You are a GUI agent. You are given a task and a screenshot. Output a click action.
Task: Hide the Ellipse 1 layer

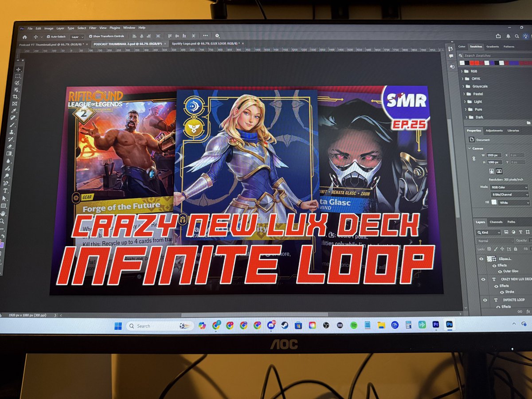481,259
